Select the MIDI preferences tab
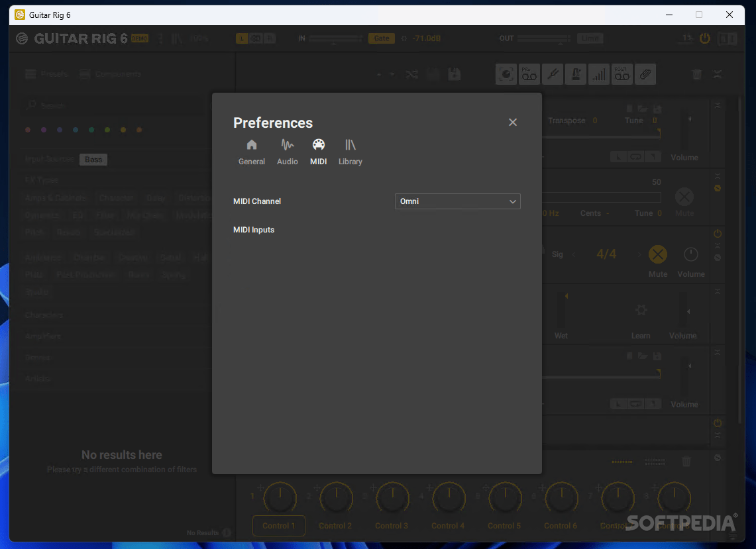The width and height of the screenshot is (756, 549). [x=318, y=152]
